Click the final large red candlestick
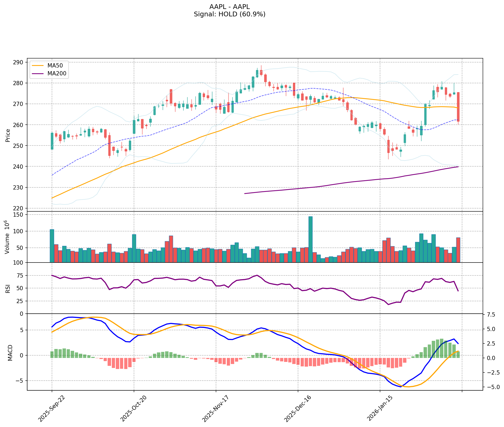The width and height of the screenshot is (504, 427). pos(458,107)
